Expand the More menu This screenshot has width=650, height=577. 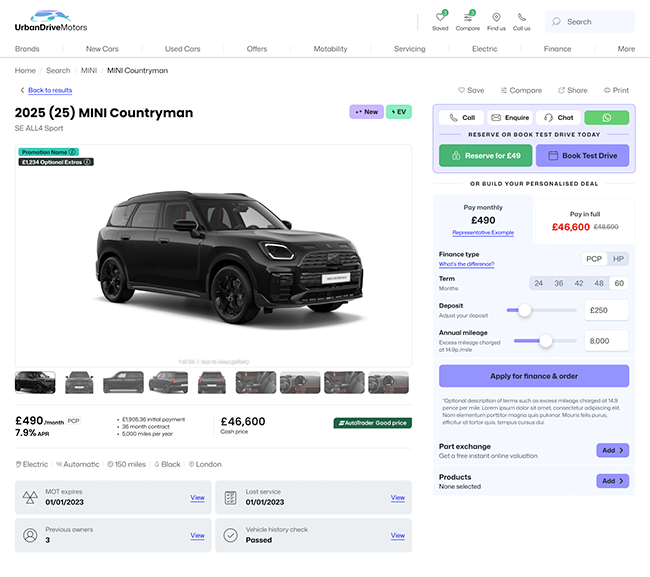626,49
